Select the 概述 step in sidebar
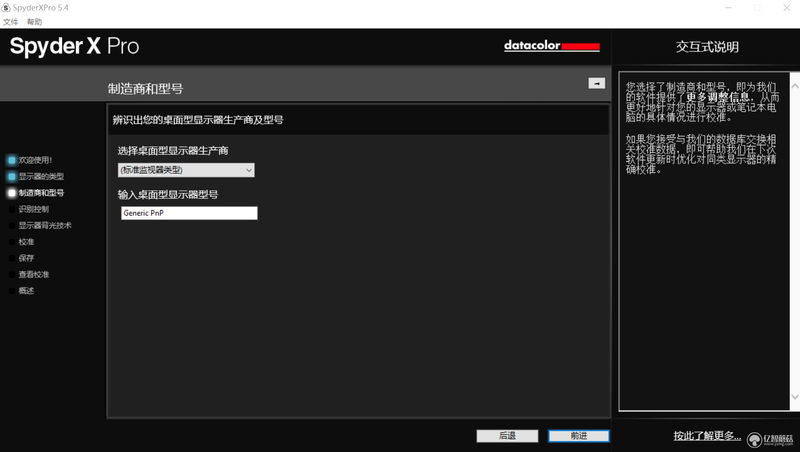The image size is (800, 452). [x=22, y=291]
